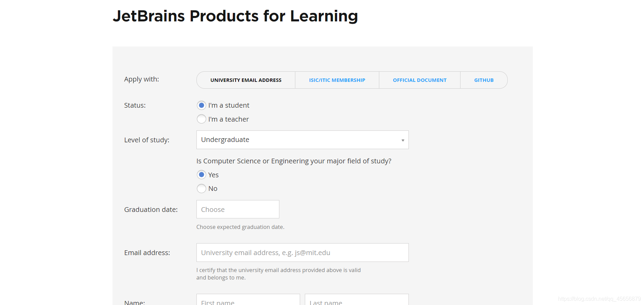644x305 pixels.
Task: Choose Yes for Computer Science major
Action: pyautogui.click(x=202, y=175)
